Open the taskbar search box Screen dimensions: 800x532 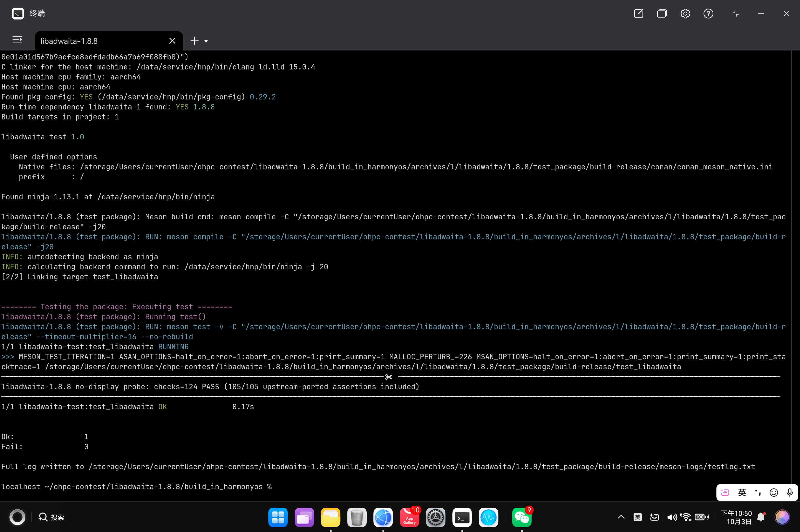52,517
